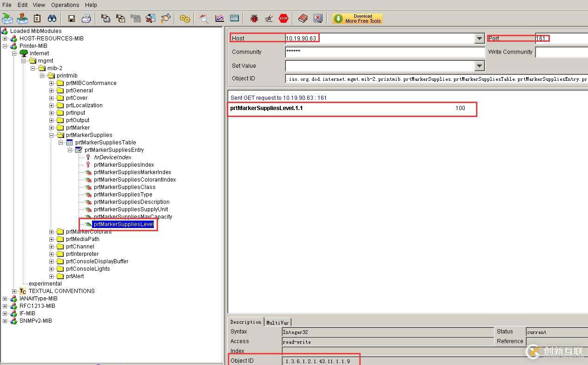Image resolution: width=588 pixels, height=365 pixels.
Task: Select prtMarkerSuppliesDescription in the tree
Action: [x=132, y=202]
